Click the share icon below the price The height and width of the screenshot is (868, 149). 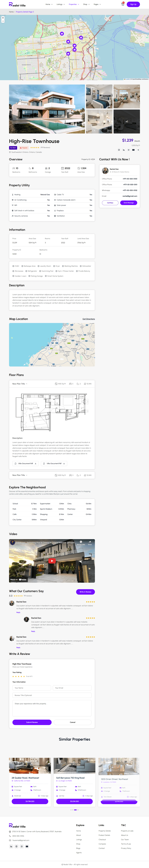click(138, 150)
